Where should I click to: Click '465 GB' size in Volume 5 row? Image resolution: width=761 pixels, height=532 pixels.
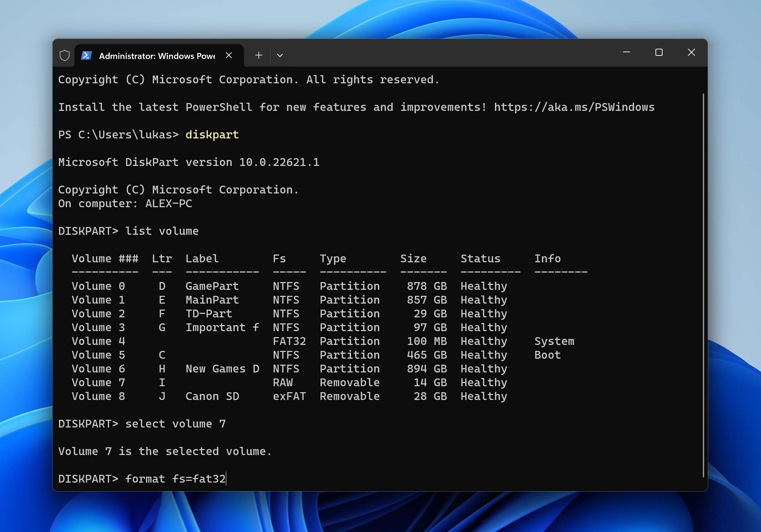point(427,355)
